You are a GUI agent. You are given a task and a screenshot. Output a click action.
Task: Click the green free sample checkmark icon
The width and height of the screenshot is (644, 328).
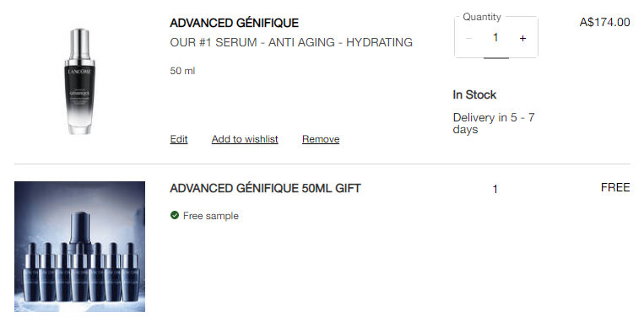(x=175, y=215)
